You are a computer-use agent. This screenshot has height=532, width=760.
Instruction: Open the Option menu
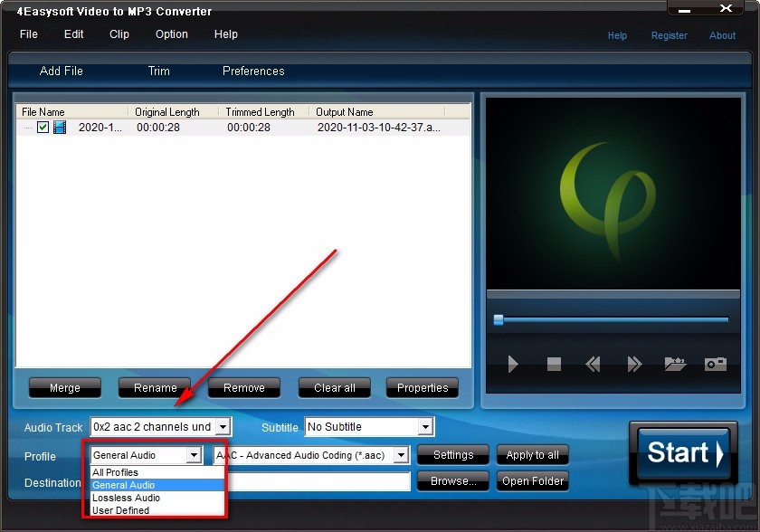click(171, 34)
